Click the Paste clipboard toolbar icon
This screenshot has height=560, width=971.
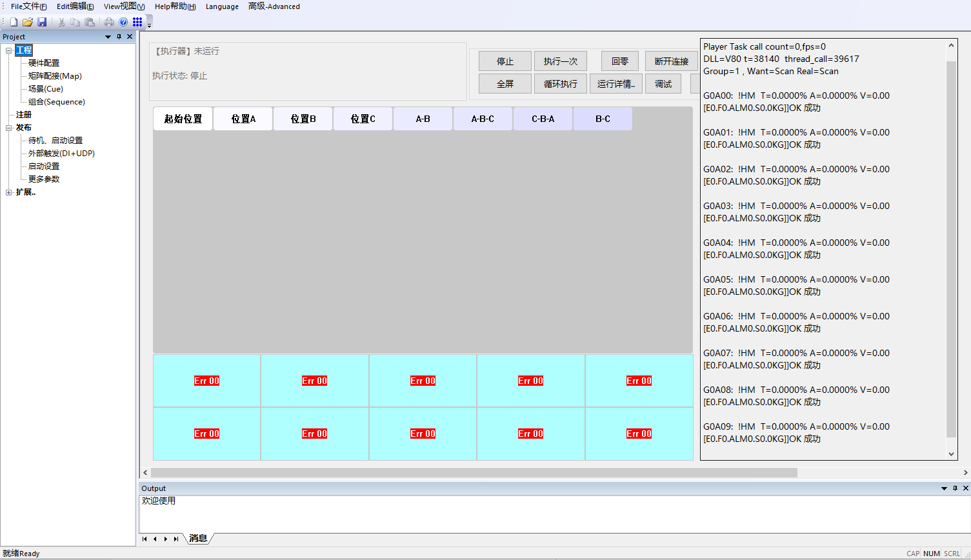coord(90,22)
